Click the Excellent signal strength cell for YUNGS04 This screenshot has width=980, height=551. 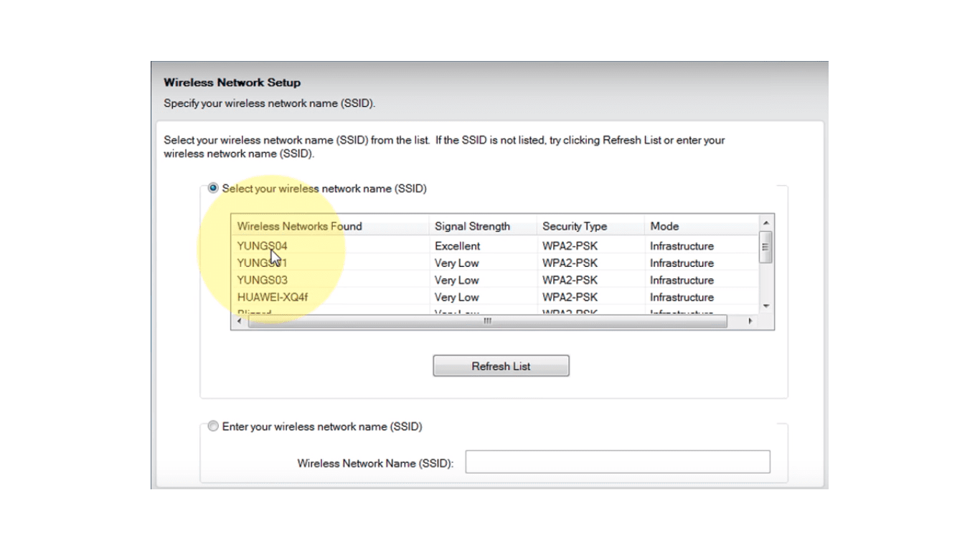tap(457, 245)
